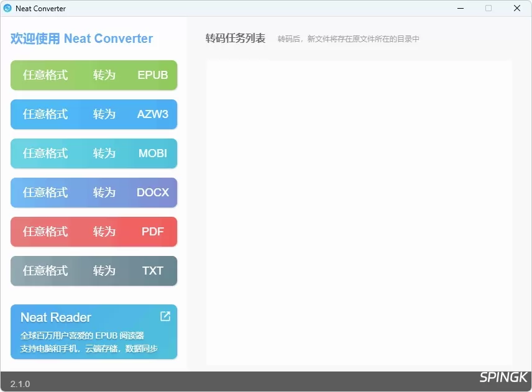Click the 2.1.0 version number
Image resolution: width=532 pixels, height=392 pixels.
20,384
